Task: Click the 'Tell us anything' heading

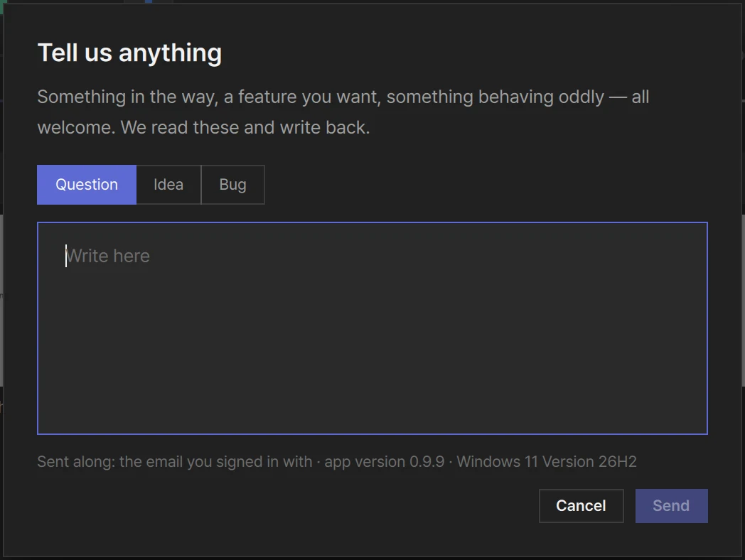Action: (x=129, y=53)
